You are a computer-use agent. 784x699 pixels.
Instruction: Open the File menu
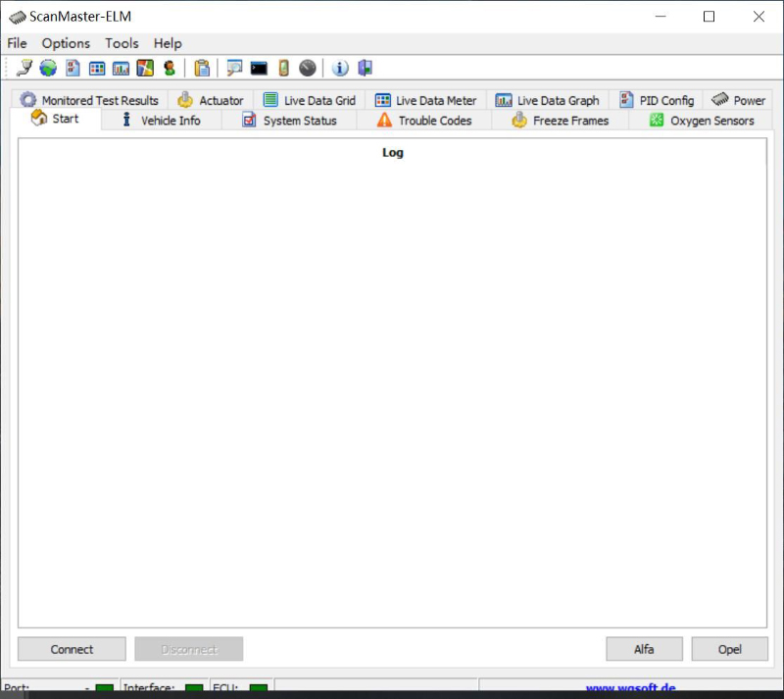(x=17, y=43)
